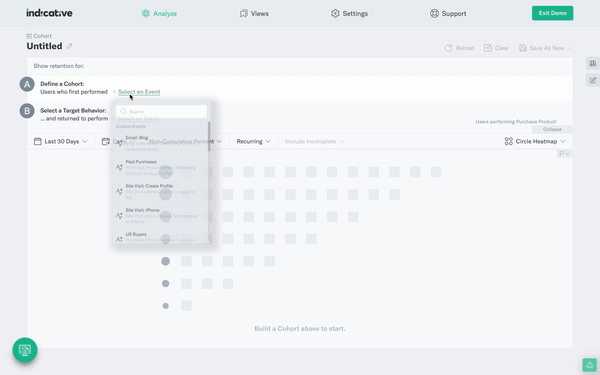Viewport: 600px width, 375px height.
Task: Open the Recurring dropdown
Action: (x=253, y=141)
